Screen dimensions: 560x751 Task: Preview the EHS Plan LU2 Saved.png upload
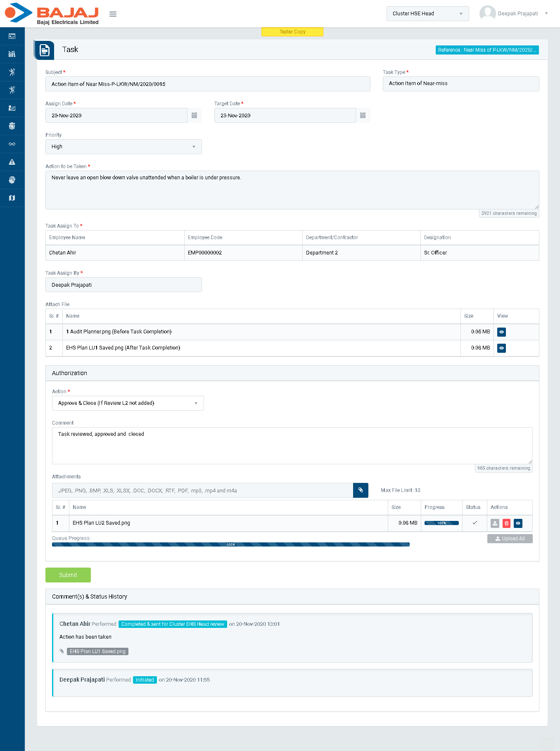[518, 523]
